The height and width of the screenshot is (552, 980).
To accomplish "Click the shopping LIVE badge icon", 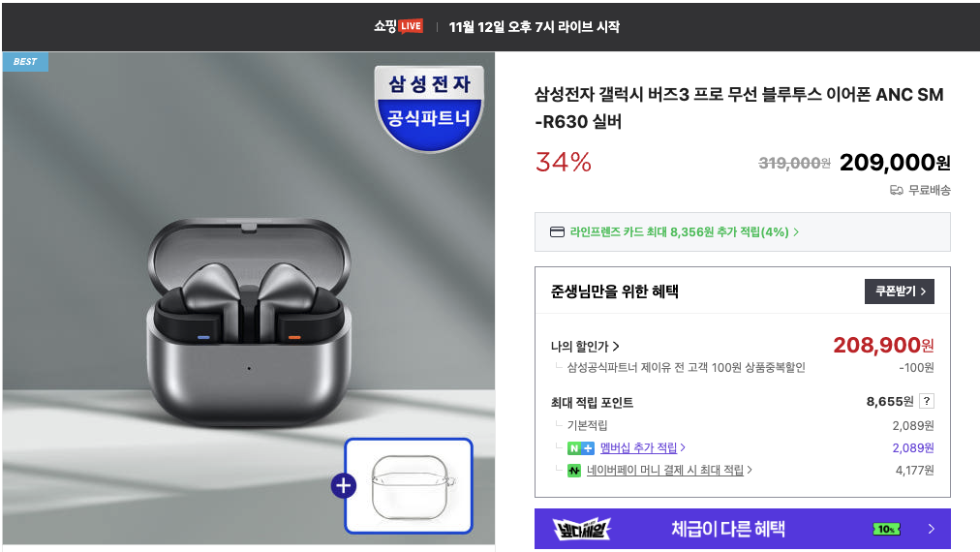I will point(411,26).
